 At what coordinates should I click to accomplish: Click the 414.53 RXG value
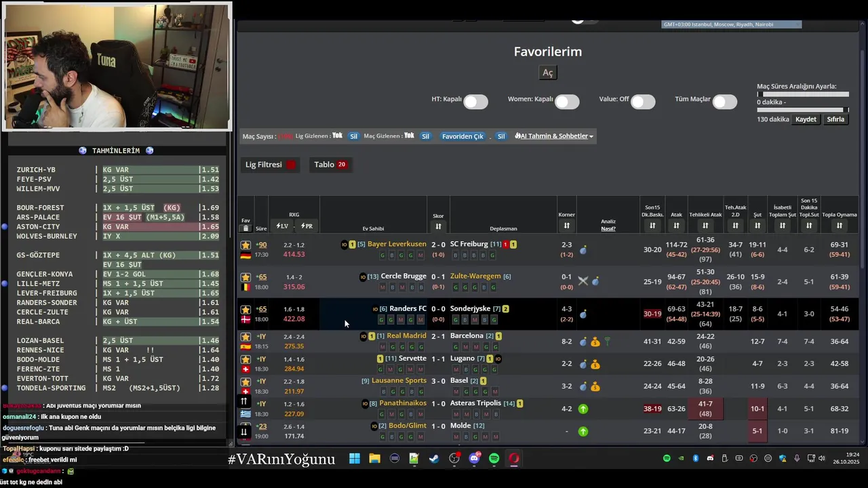(x=294, y=255)
